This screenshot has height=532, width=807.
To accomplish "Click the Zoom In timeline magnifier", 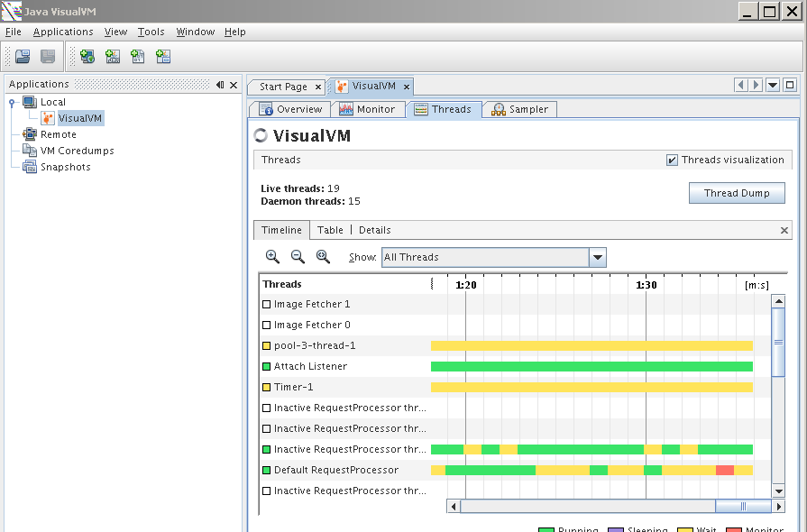I will click(x=272, y=256).
